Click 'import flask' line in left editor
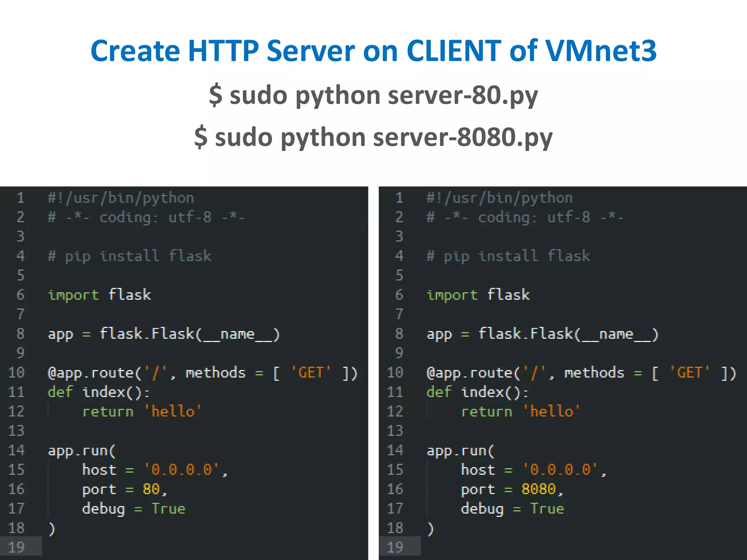Image resolution: width=747 pixels, height=560 pixels. [x=99, y=295]
